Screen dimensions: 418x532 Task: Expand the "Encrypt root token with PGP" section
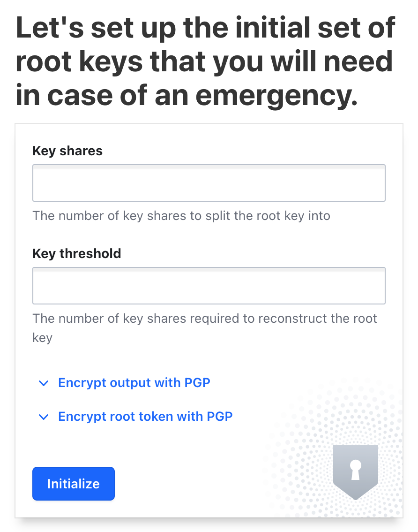coord(145,417)
